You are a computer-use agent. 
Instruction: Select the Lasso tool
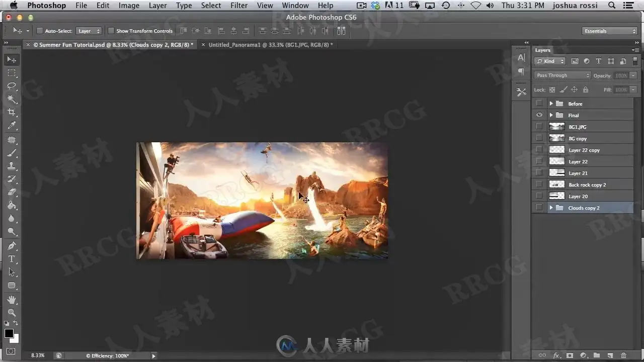click(12, 86)
